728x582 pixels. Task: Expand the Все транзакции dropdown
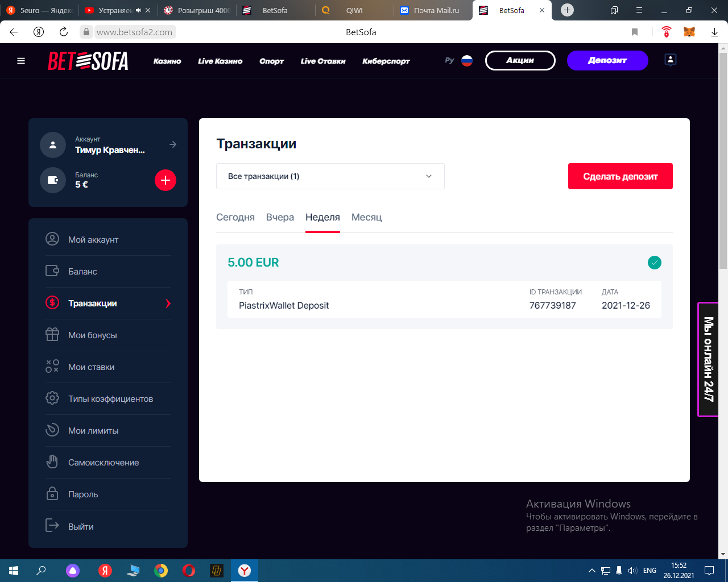click(x=330, y=176)
